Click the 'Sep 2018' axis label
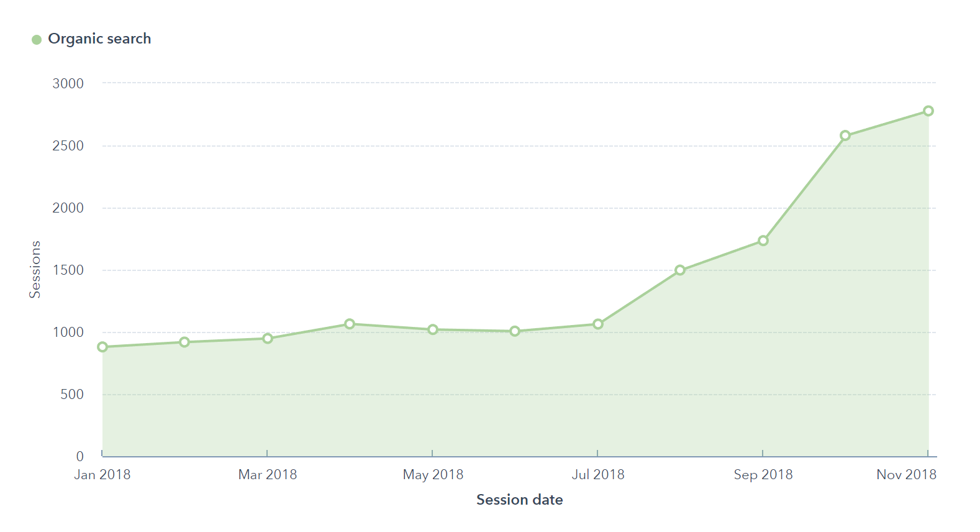The image size is (980, 532). (763, 475)
